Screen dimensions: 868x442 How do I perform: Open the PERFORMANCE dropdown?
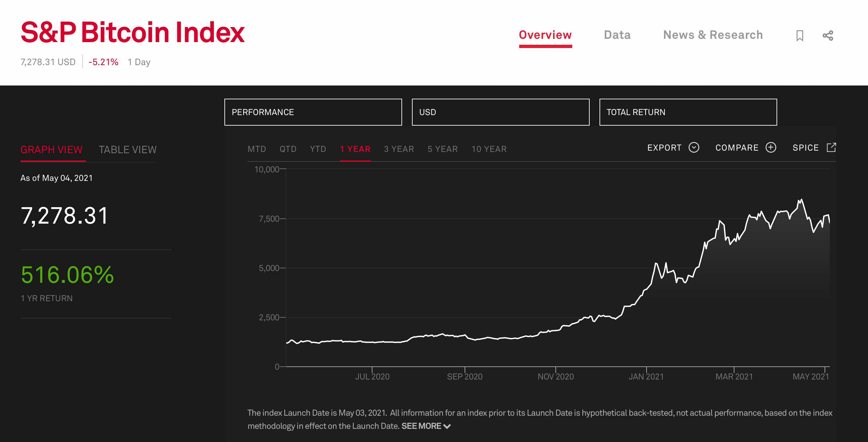click(313, 112)
